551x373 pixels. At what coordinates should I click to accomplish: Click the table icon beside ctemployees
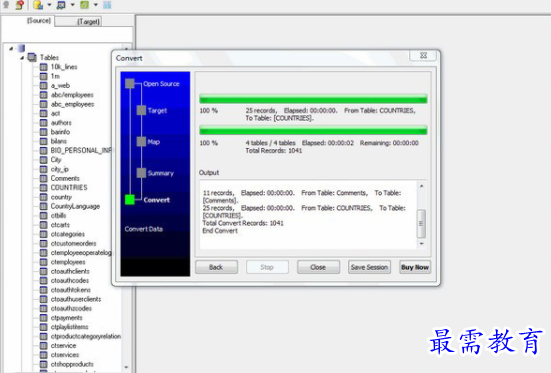click(43, 262)
